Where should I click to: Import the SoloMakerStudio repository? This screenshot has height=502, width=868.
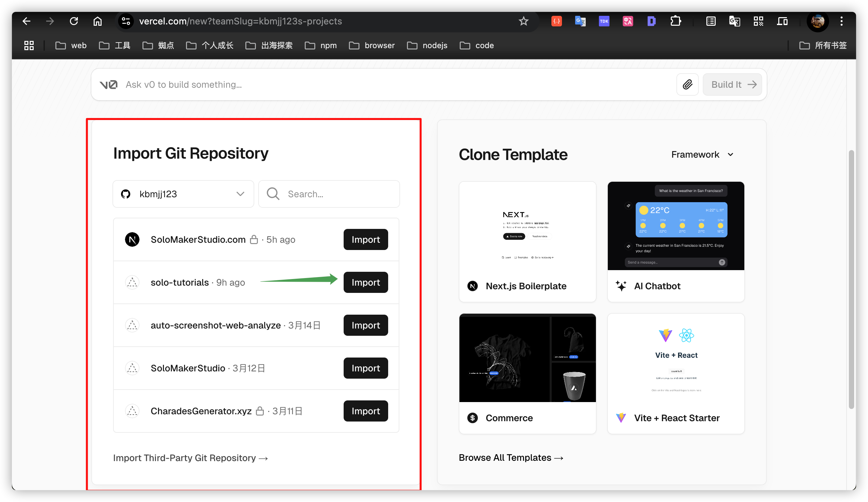coord(365,368)
